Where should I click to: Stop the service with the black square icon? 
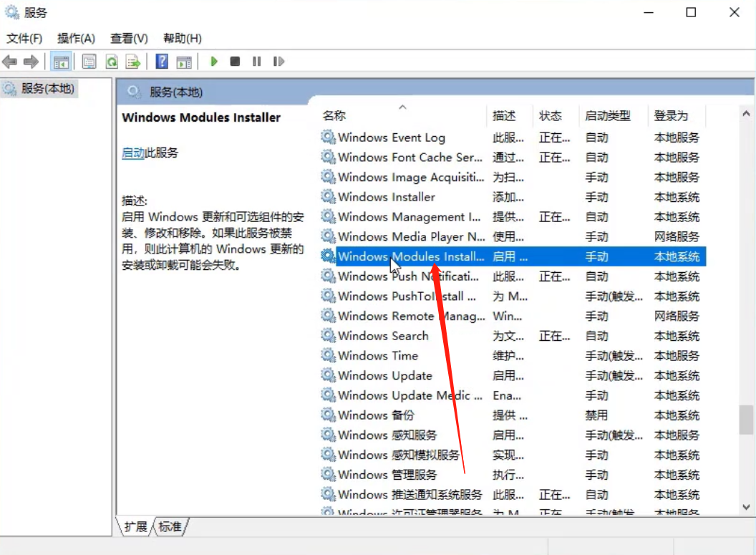point(235,62)
